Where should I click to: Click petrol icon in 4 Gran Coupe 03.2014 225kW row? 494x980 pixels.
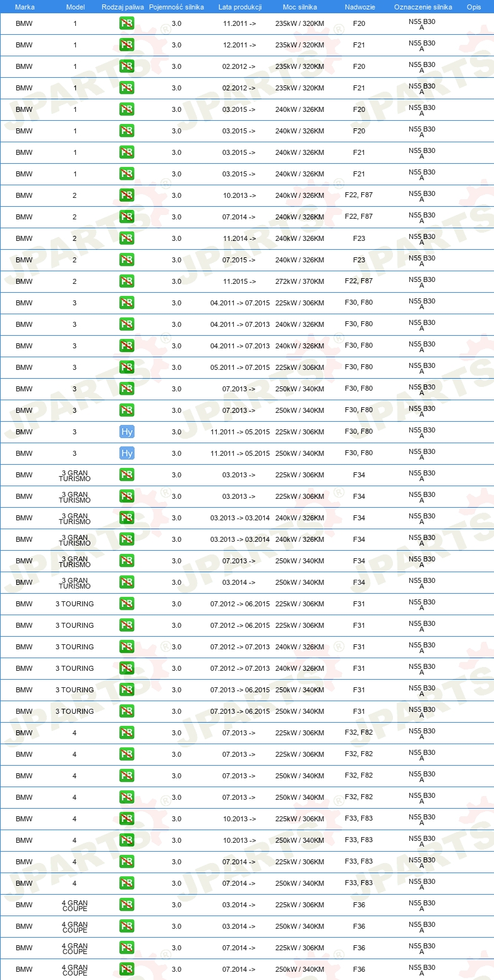click(126, 905)
